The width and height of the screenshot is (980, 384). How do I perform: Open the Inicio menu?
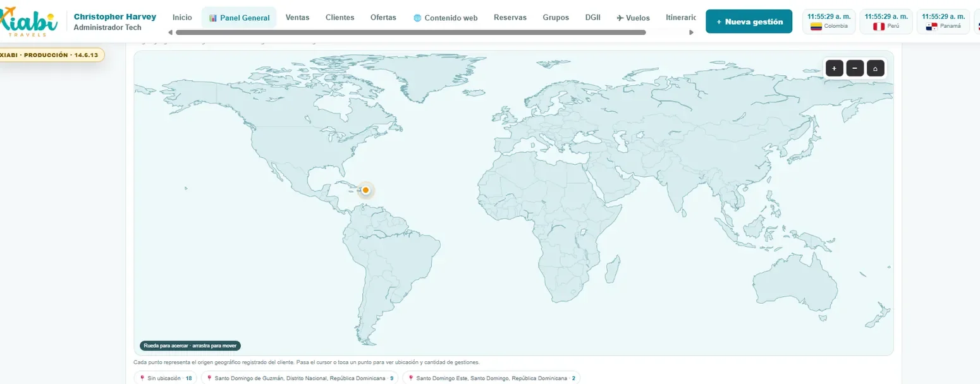pos(182,18)
